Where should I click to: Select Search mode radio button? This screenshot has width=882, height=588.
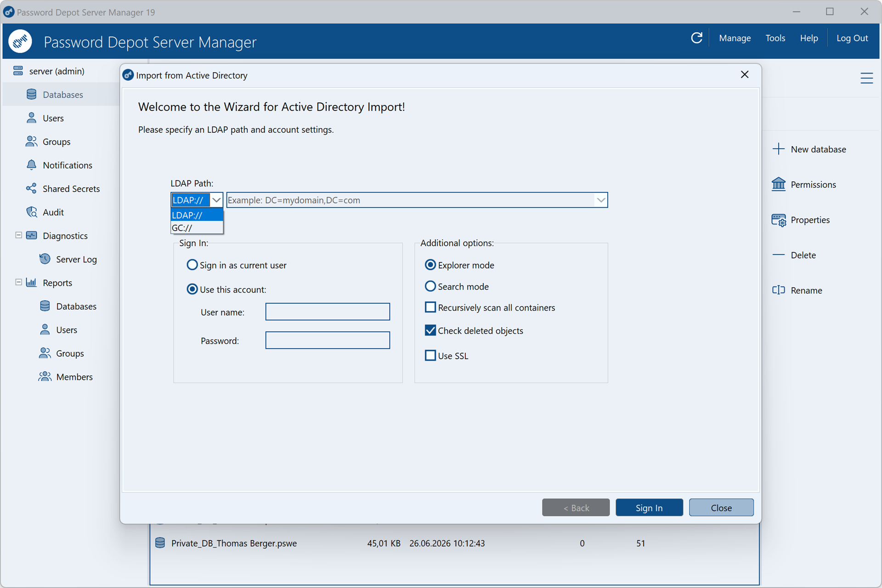tap(430, 286)
